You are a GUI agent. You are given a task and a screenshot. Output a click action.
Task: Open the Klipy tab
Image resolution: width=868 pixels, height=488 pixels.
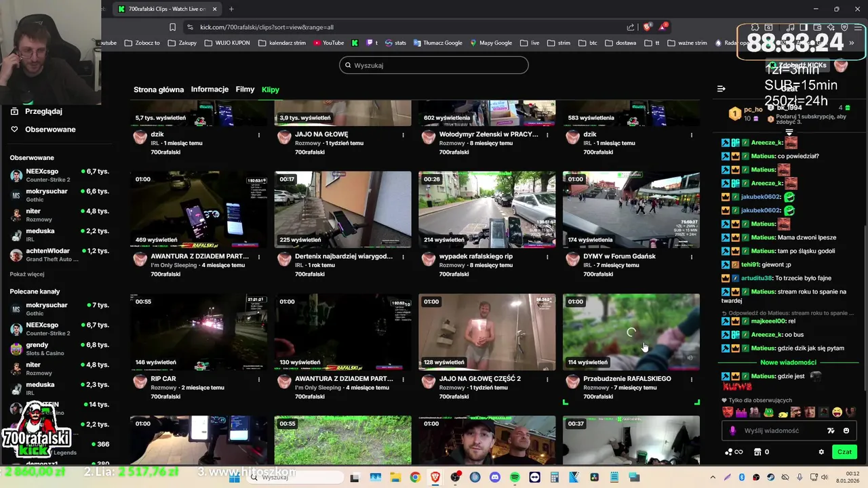271,89
